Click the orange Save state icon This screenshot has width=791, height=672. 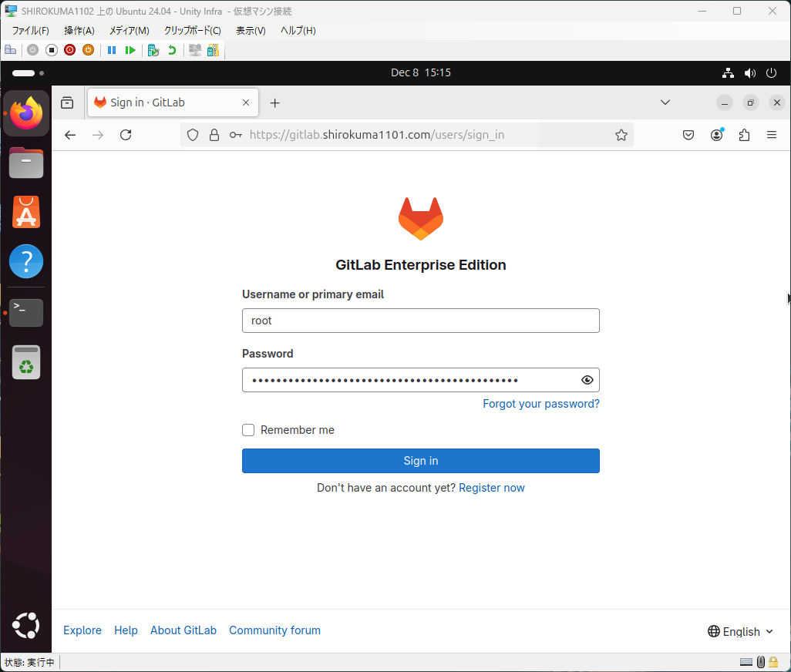coord(89,50)
